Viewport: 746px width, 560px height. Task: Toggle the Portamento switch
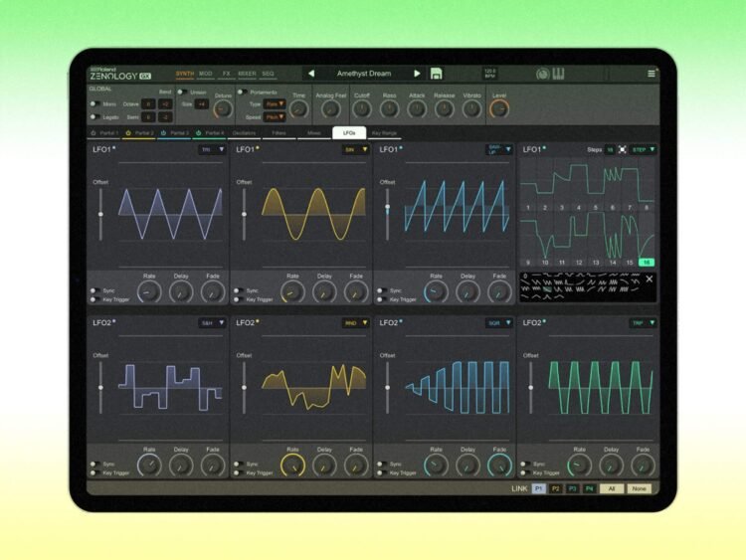pyautogui.click(x=242, y=92)
